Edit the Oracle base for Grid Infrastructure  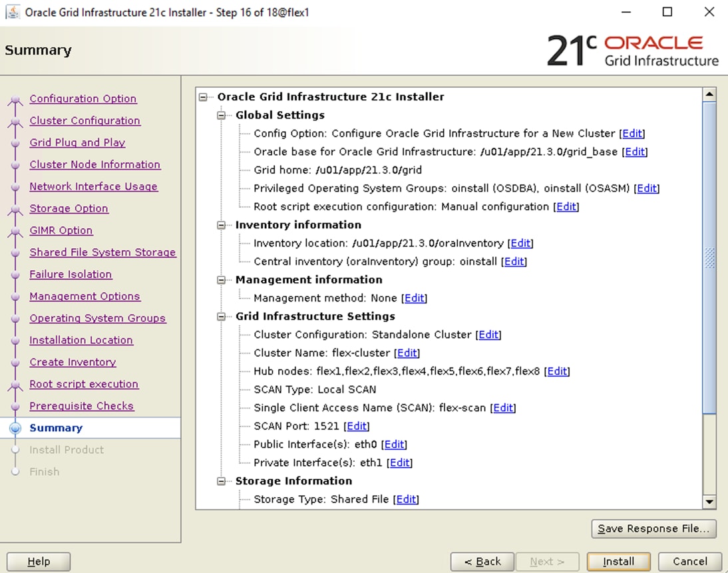click(635, 152)
